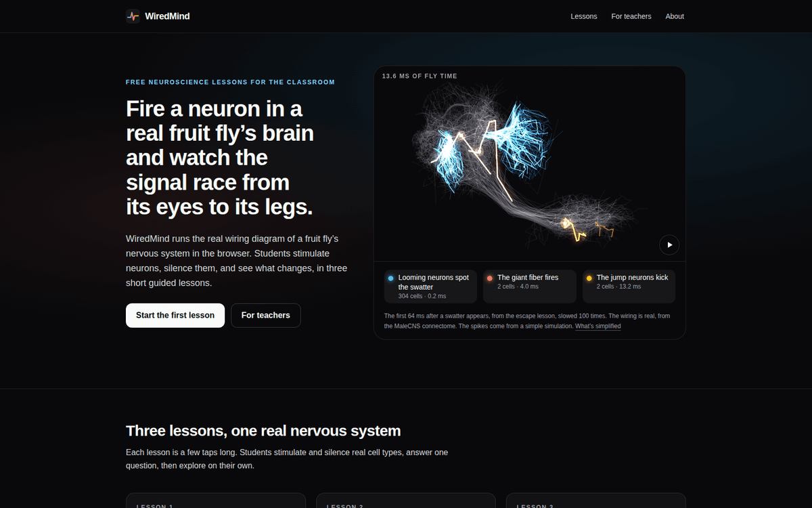Click the "13.6 MS OF FLY TIME" label
Screen dimensions: 812x508
click(420, 76)
